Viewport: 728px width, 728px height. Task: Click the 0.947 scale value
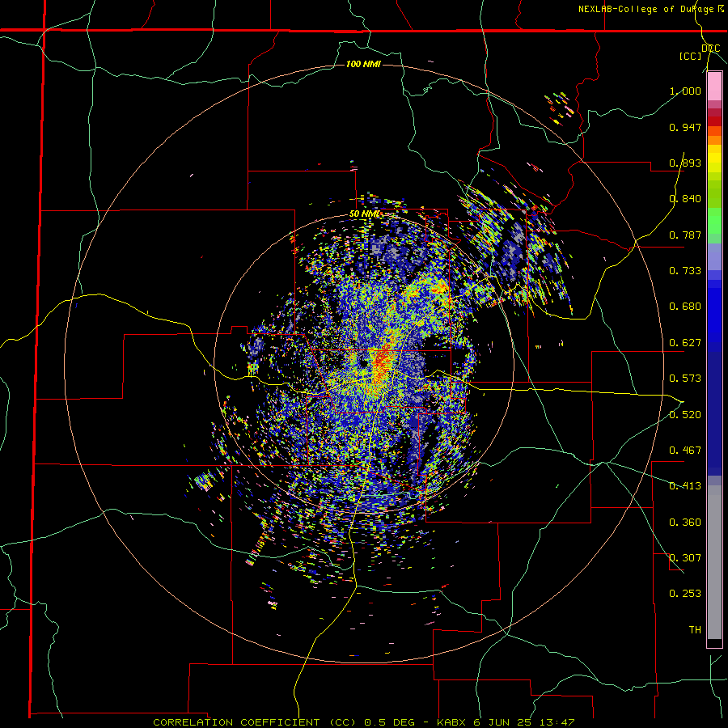coord(685,127)
